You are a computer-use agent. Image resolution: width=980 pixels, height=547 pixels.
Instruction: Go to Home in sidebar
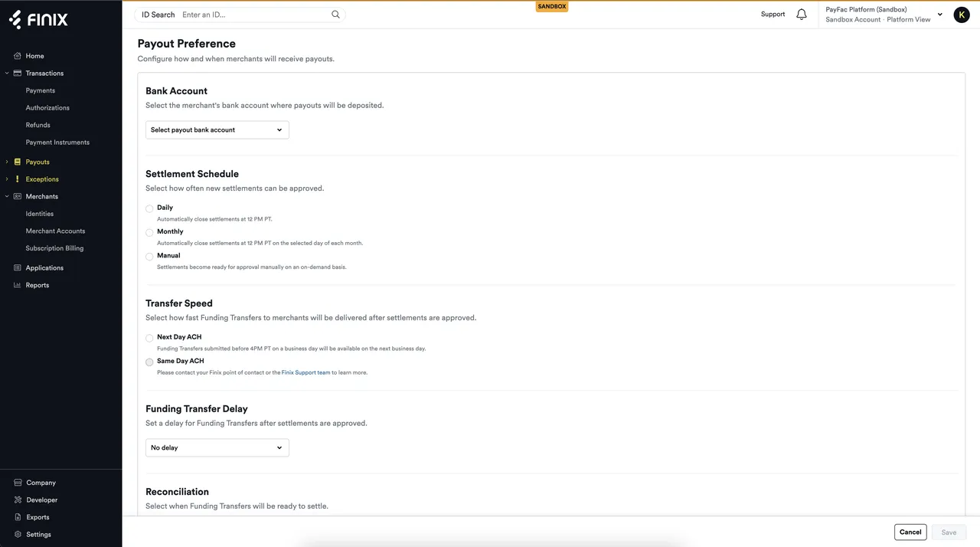[x=34, y=56]
